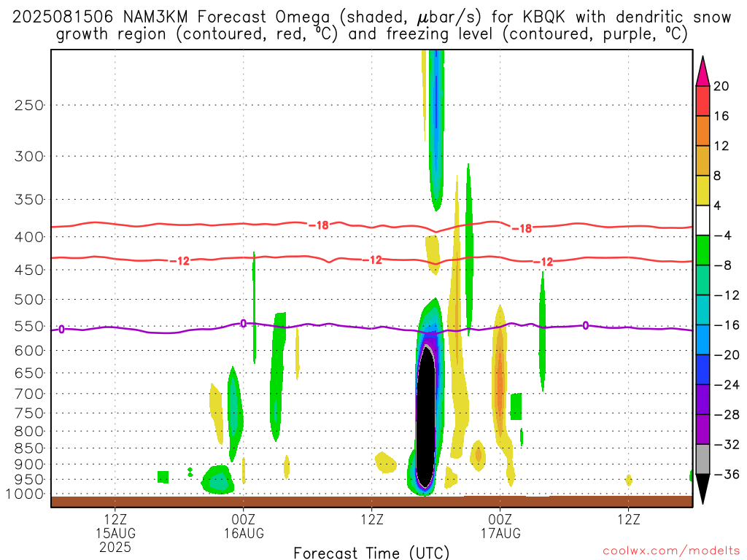Image resolution: width=747 pixels, height=560 pixels.
Task: Click colorbar value label -12
Action: [x=727, y=295]
